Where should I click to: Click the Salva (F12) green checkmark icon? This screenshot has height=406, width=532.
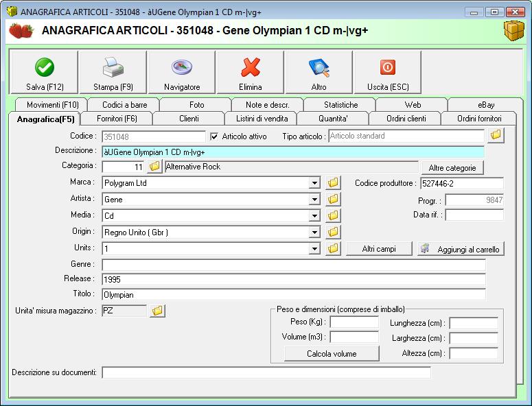pos(45,67)
